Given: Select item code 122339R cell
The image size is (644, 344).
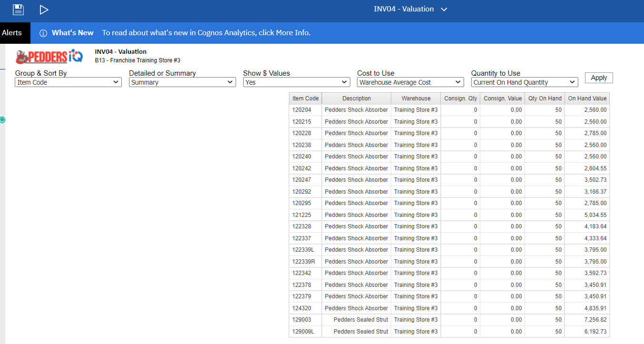Looking at the screenshot, I should (306, 262).
